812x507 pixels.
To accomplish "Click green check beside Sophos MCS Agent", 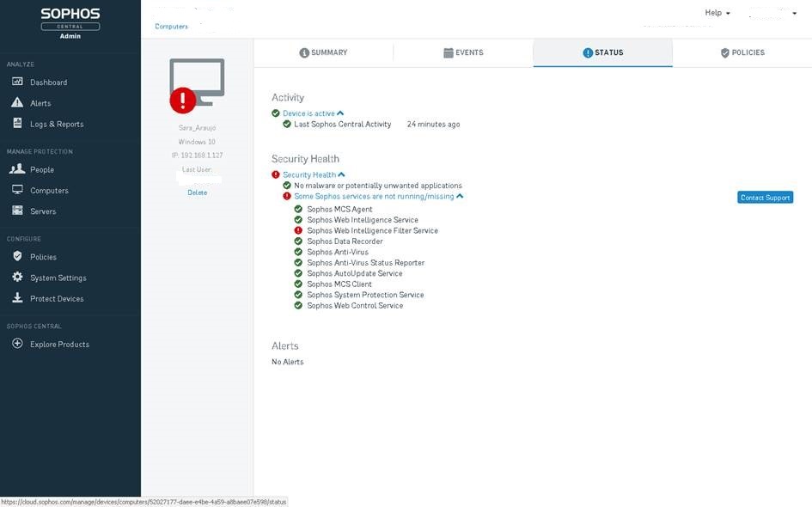I will [x=298, y=209].
